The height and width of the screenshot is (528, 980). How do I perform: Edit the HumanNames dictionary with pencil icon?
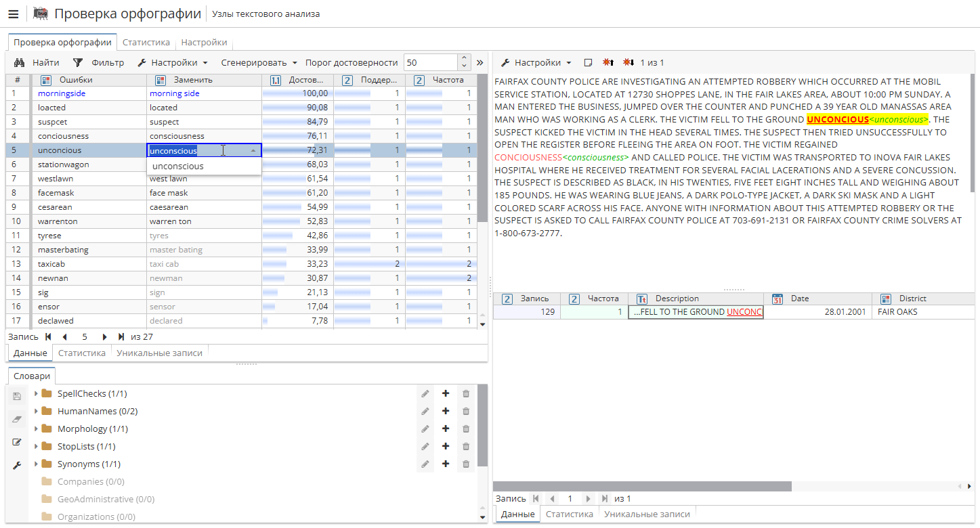pos(425,411)
